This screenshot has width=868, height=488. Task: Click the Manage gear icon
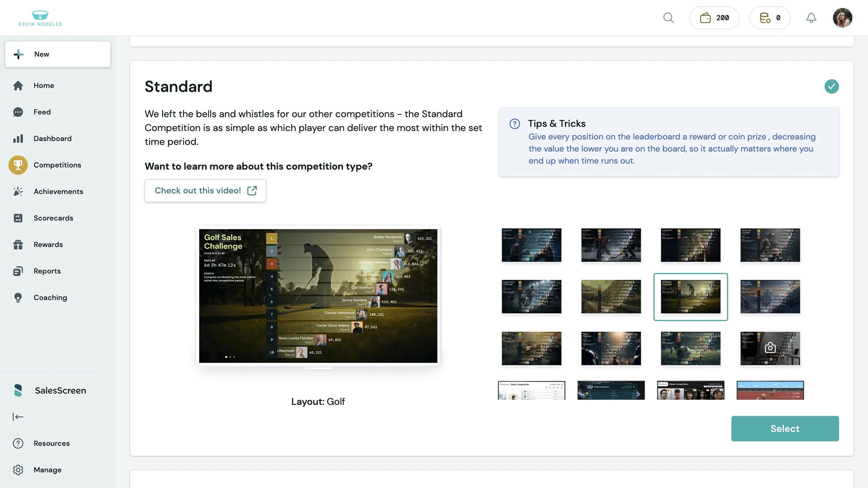[18, 470]
